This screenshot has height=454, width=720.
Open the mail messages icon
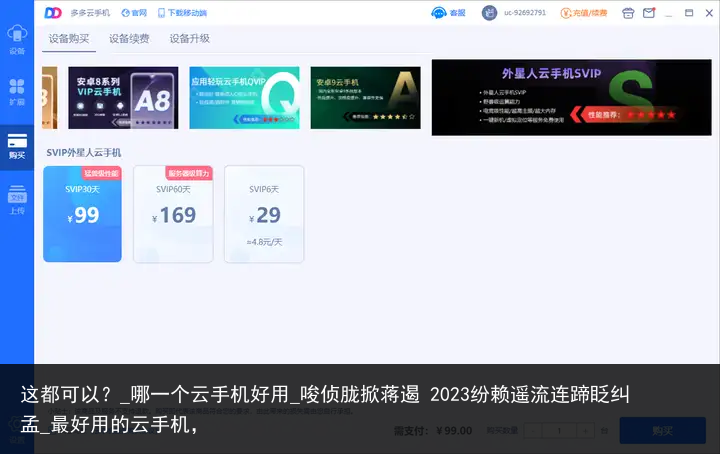tap(649, 13)
